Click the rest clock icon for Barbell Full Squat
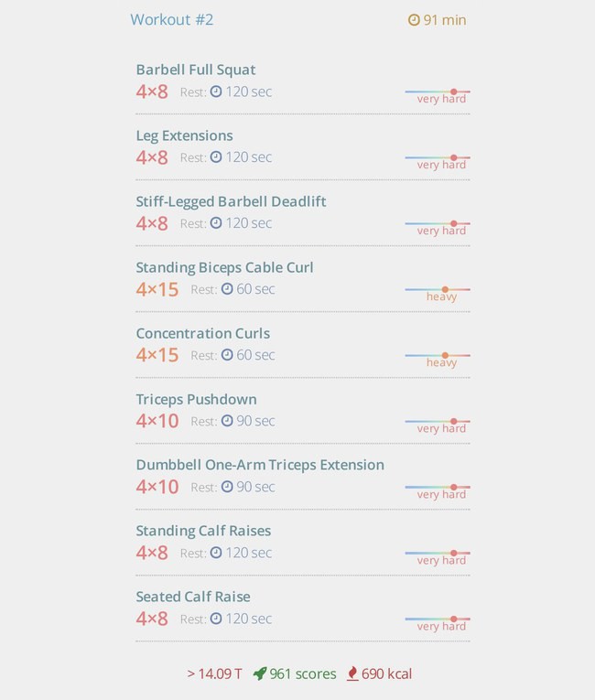The height and width of the screenshot is (700, 595). pos(216,92)
